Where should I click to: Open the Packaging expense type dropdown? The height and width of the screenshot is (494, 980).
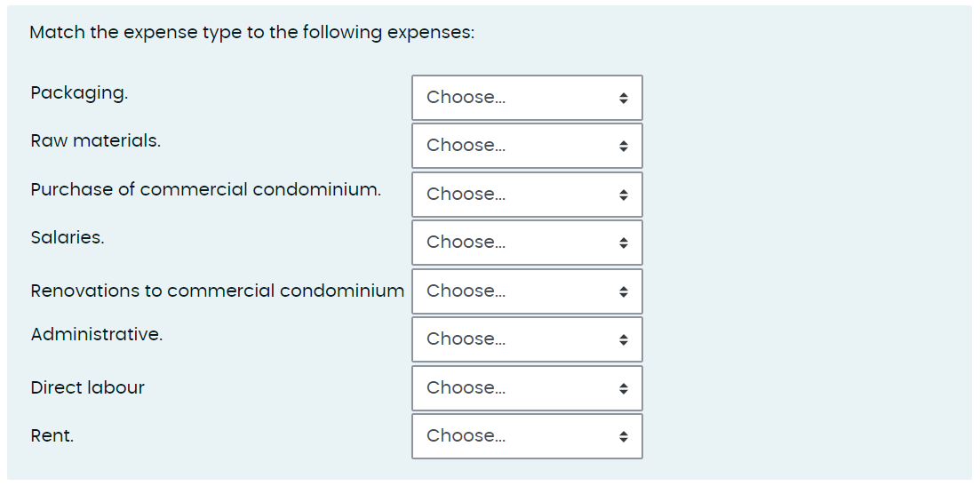(527, 98)
